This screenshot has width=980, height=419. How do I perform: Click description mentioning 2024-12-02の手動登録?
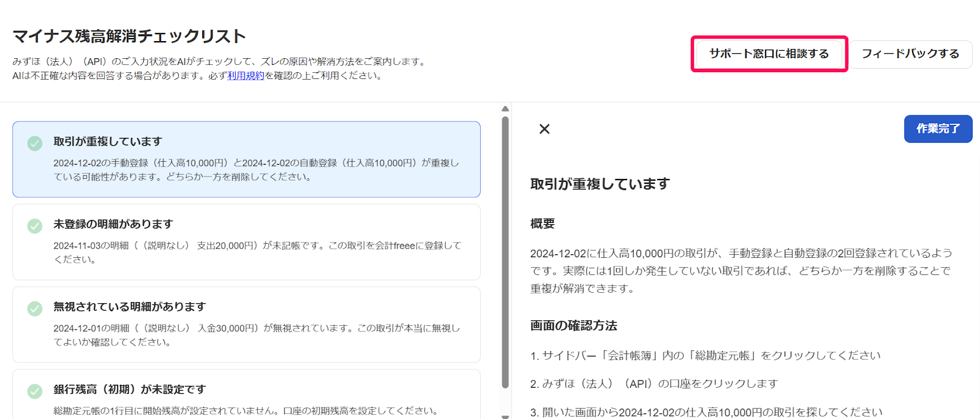256,170
